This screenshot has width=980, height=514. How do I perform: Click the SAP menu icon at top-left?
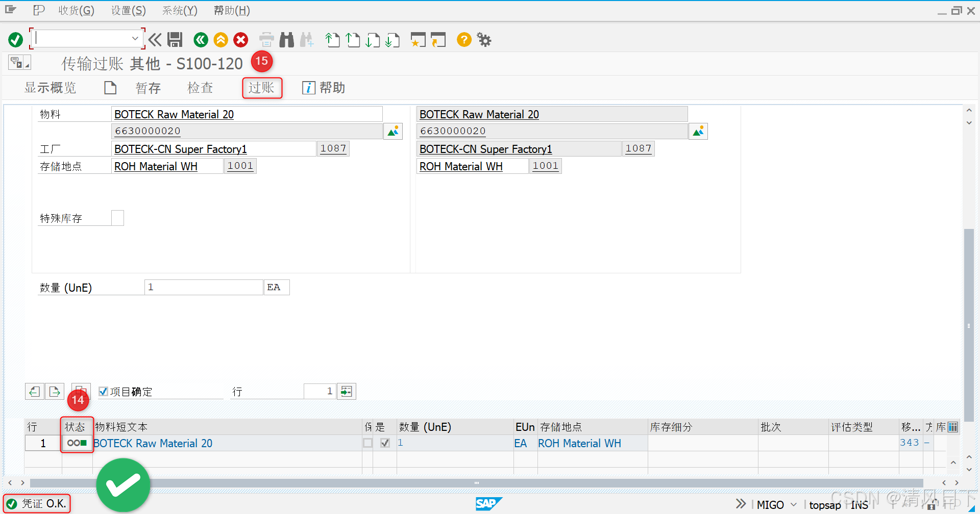coord(11,10)
